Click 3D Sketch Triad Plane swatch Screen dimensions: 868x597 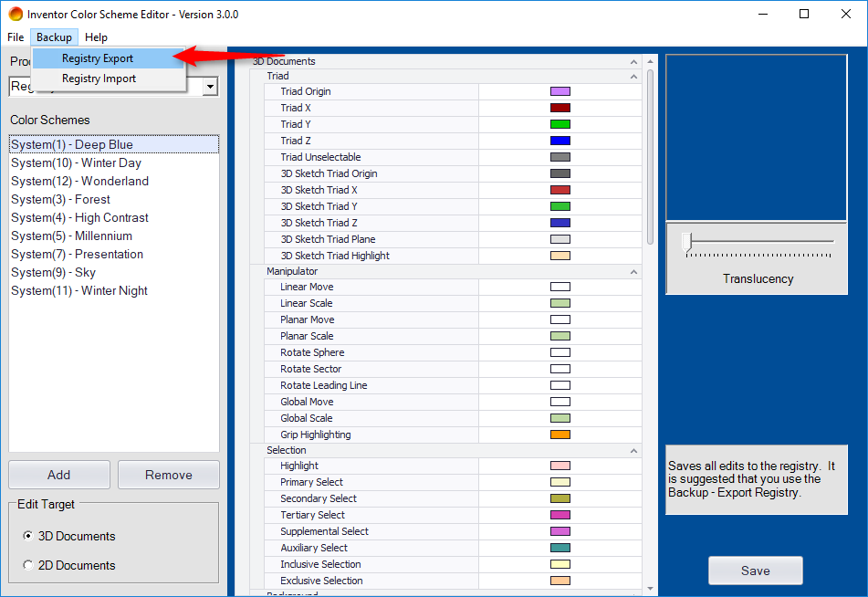[x=560, y=239]
